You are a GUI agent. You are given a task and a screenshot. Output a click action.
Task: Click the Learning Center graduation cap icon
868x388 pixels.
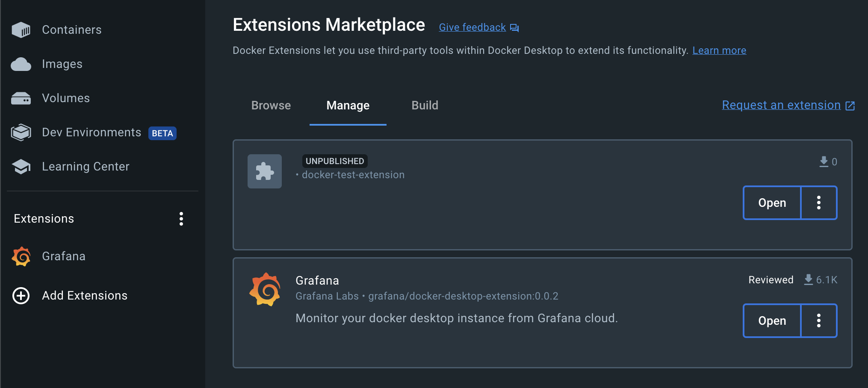pos(21,167)
